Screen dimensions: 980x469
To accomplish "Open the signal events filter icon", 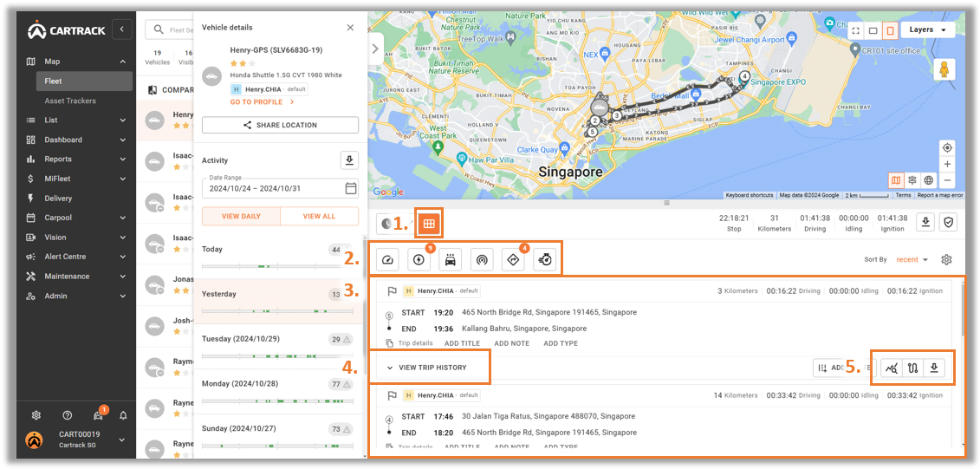I will click(x=481, y=260).
